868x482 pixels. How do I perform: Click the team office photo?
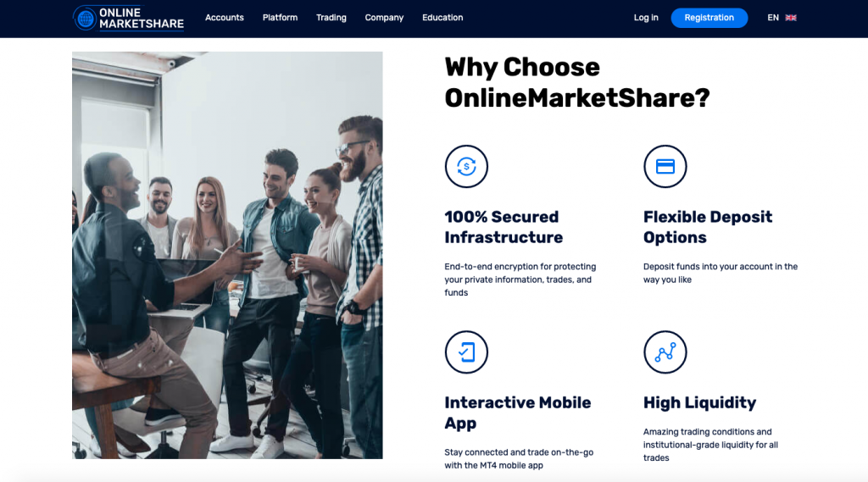(227, 255)
